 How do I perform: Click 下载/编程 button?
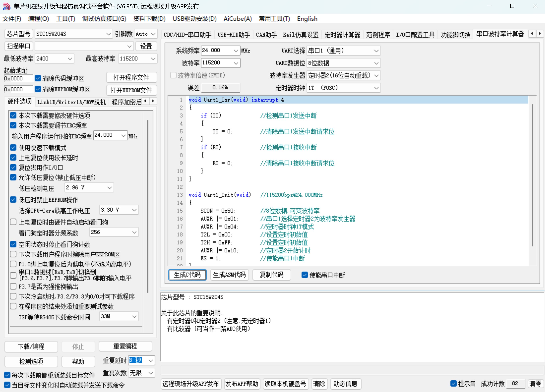tap(31, 346)
